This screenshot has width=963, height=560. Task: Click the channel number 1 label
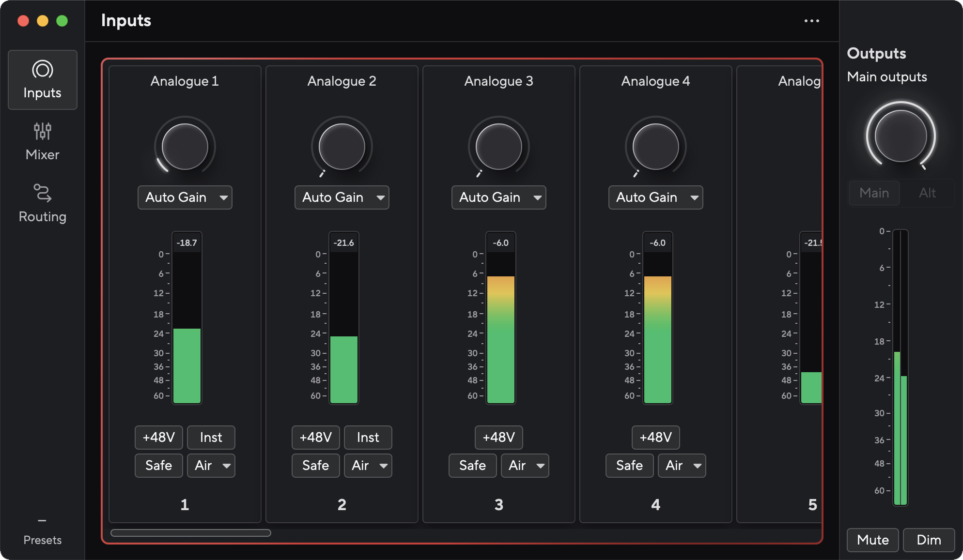click(x=185, y=505)
